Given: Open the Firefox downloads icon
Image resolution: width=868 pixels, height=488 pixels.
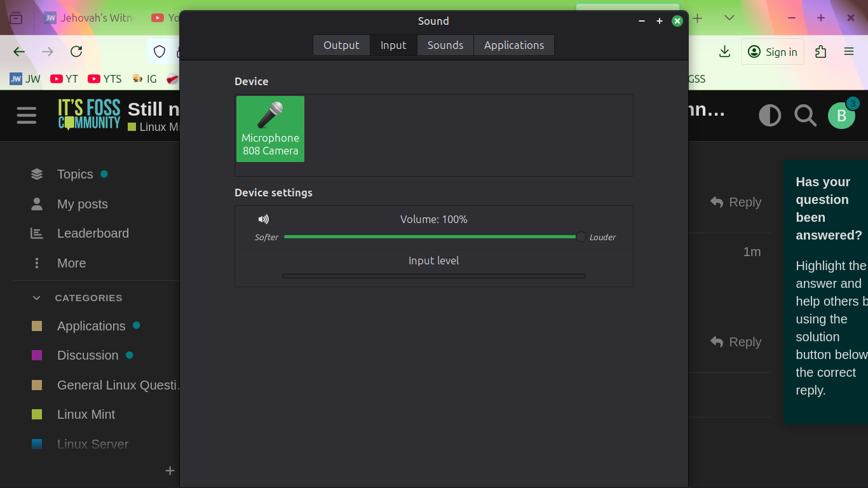Looking at the screenshot, I should tap(724, 52).
